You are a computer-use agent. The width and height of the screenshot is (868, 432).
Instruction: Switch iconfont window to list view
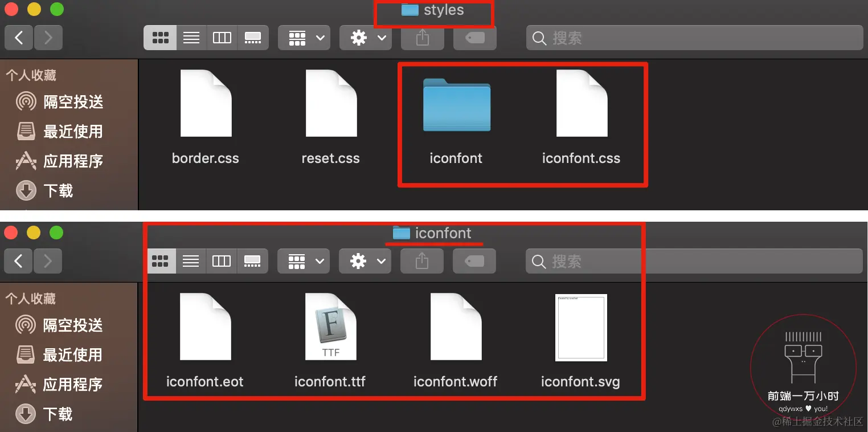pyautogui.click(x=191, y=262)
